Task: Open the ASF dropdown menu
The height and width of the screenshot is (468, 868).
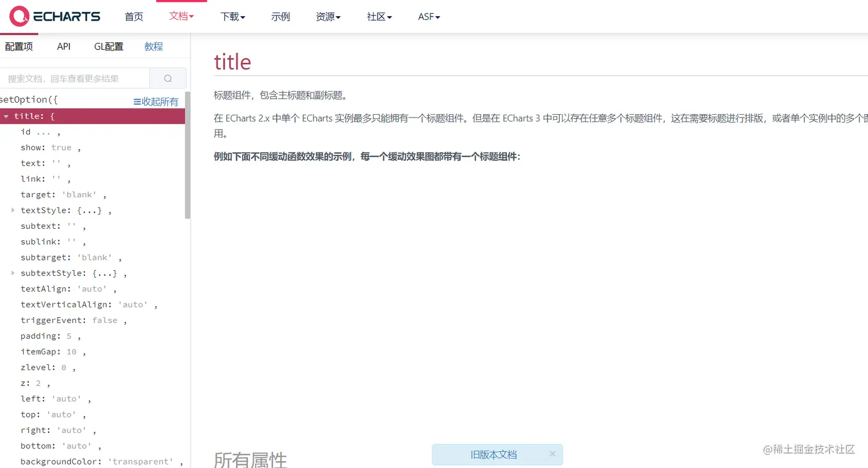Action: (x=429, y=17)
